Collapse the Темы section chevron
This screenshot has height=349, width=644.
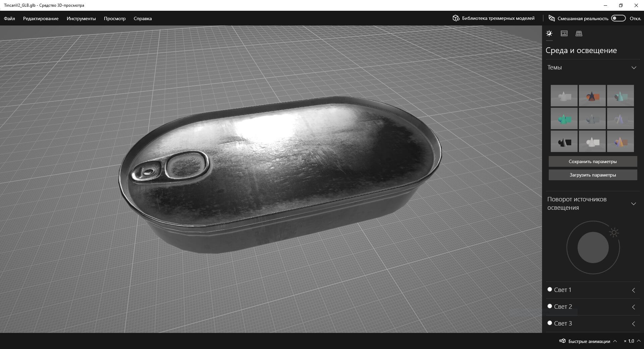pyautogui.click(x=634, y=67)
